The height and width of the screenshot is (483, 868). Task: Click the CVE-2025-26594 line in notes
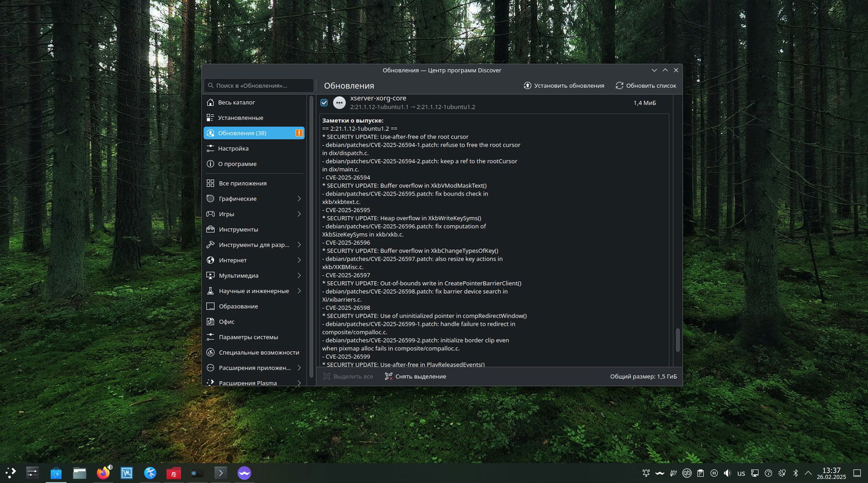[346, 178]
